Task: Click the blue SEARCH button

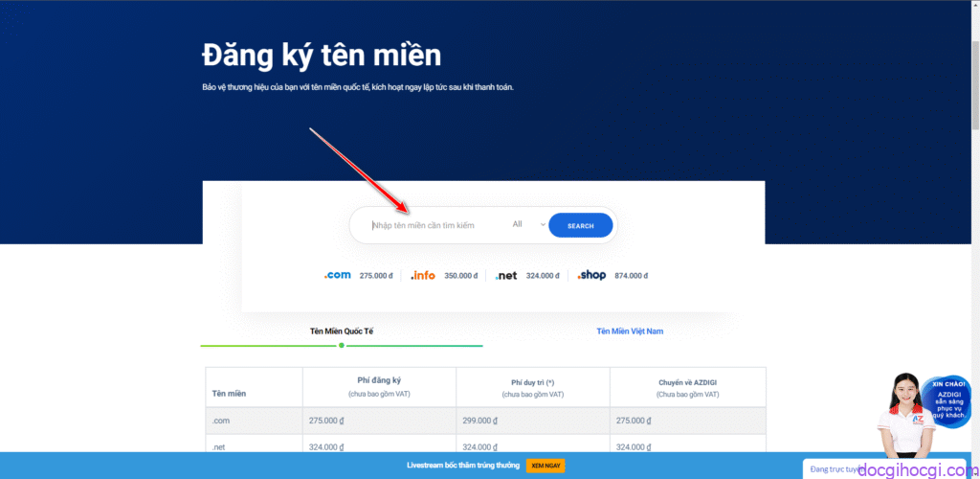Action: point(581,226)
